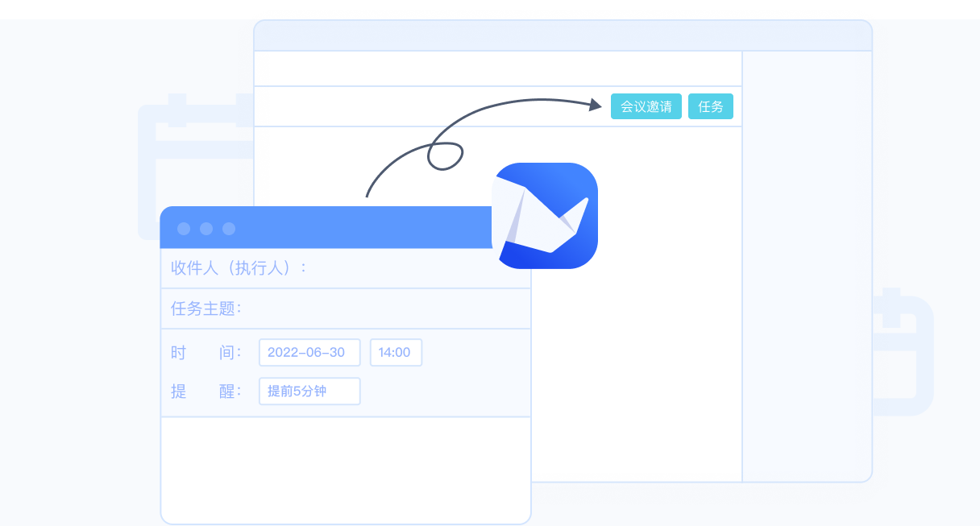Expand the reminder dropdown 提前5分钟
Viewport: 980px width, 526px height.
pos(309,391)
